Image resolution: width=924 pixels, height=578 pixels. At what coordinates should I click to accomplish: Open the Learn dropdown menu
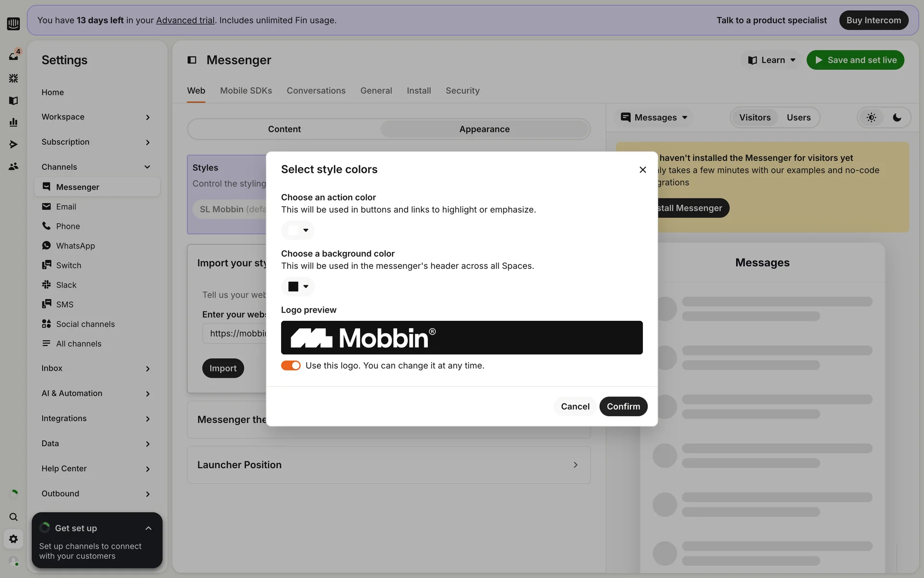click(x=771, y=60)
